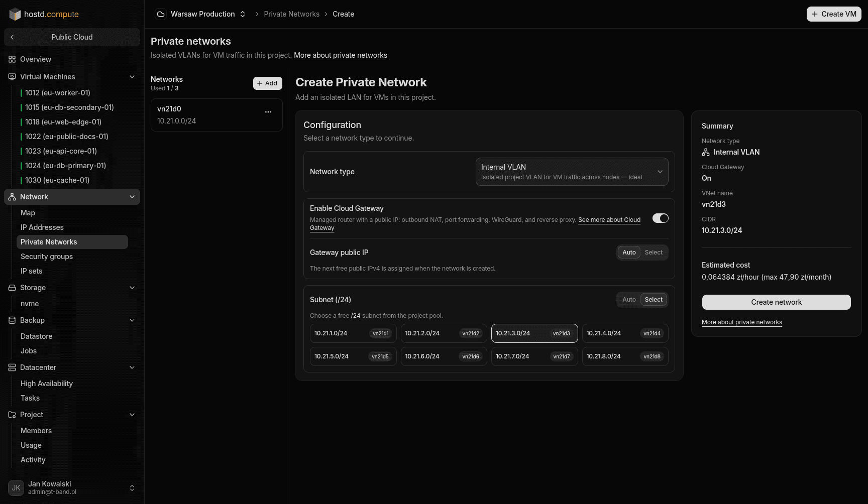Click the JK user avatar
868x504 pixels.
click(16, 488)
